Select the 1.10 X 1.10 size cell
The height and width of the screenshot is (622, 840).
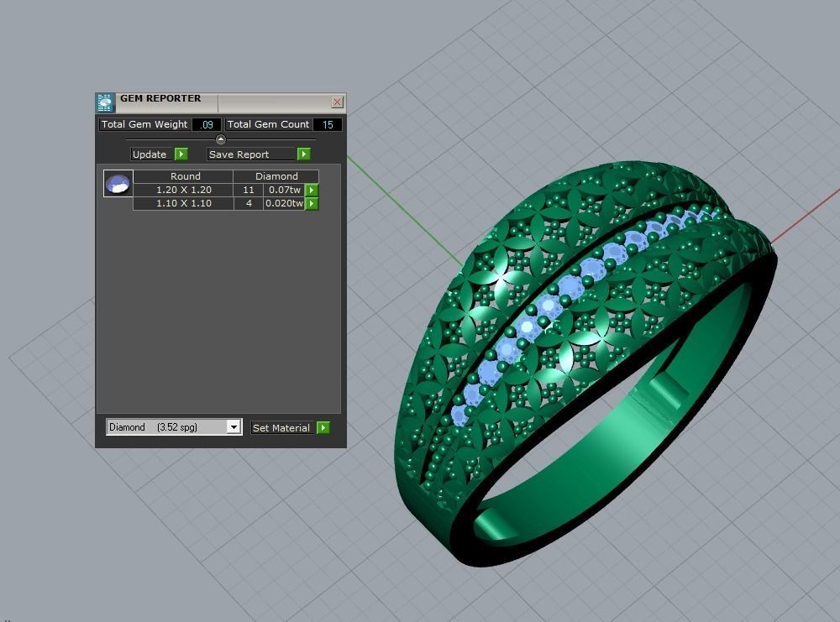click(x=183, y=203)
